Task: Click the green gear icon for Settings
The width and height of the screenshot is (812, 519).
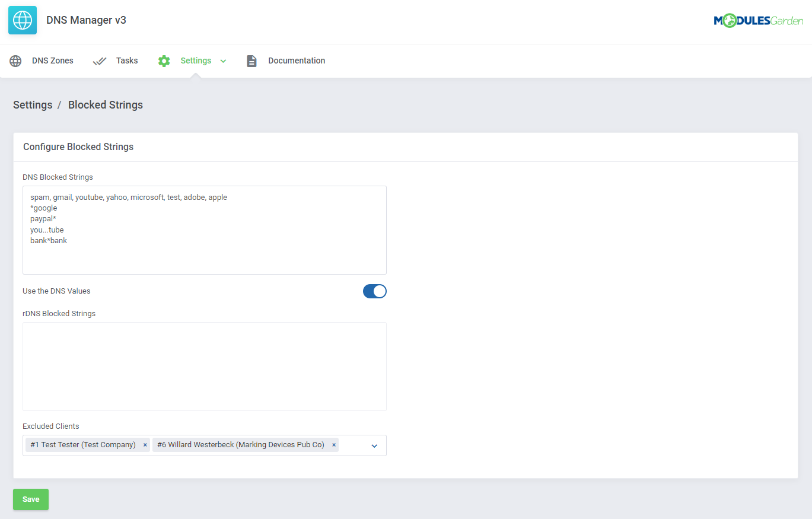Action: tap(164, 61)
